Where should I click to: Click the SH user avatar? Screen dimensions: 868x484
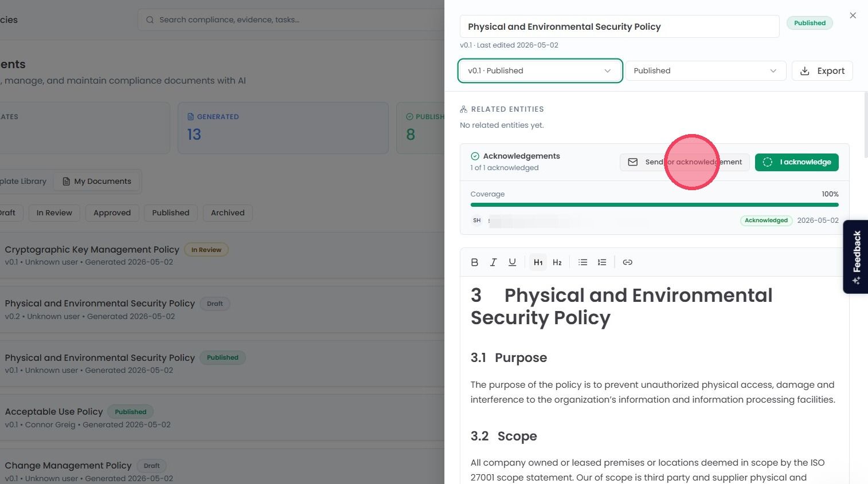pos(477,221)
